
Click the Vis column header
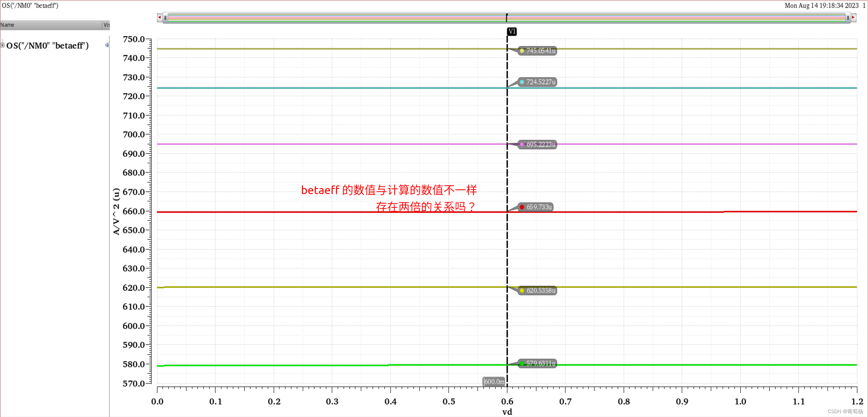[106, 25]
